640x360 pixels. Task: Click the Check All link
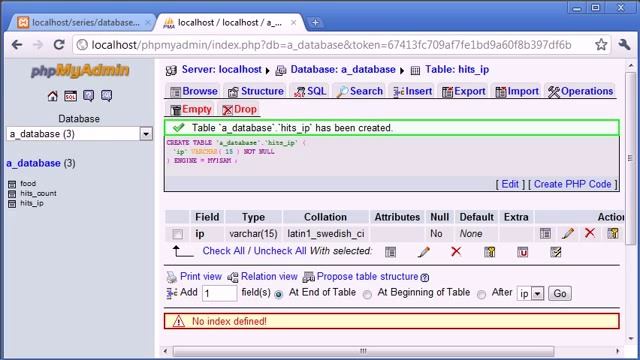223,251
